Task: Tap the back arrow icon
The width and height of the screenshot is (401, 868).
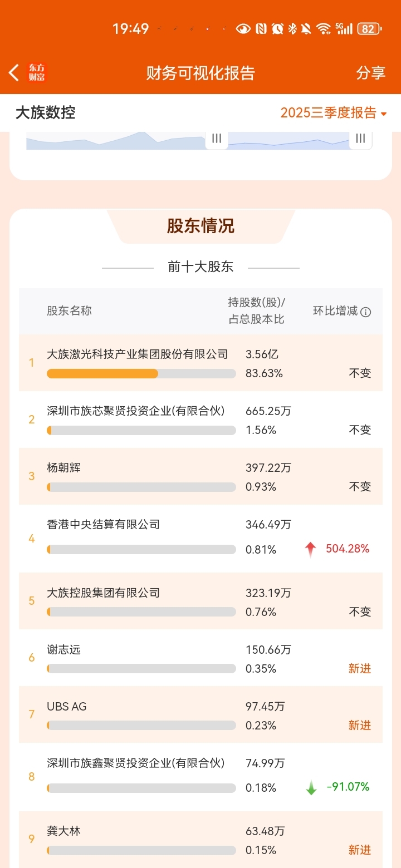Action: click(x=14, y=72)
